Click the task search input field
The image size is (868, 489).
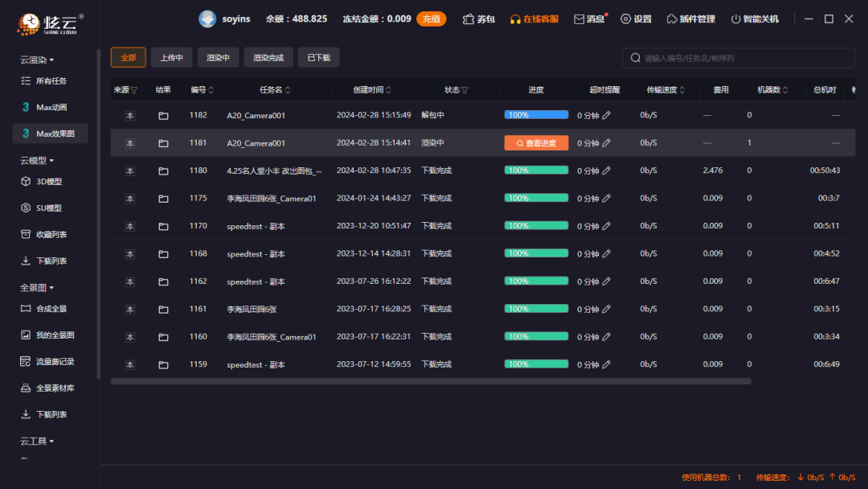click(x=743, y=58)
